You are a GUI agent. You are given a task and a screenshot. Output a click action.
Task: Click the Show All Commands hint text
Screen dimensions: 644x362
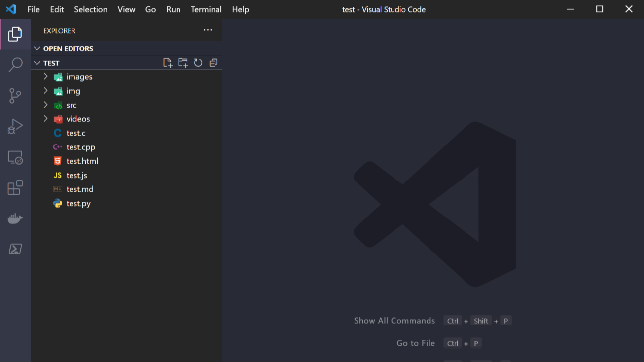coord(394,321)
